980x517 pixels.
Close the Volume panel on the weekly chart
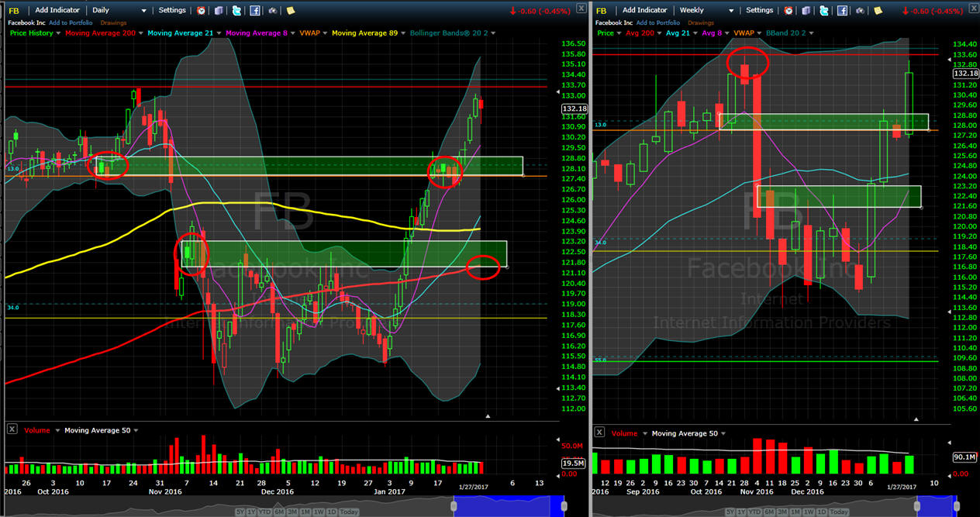click(599, 433)
